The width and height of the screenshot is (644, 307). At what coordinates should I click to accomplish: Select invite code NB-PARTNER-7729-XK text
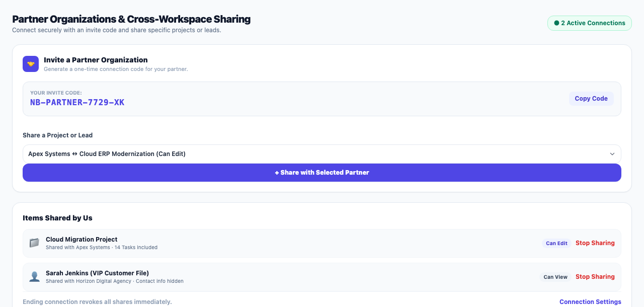coord(77,103)
